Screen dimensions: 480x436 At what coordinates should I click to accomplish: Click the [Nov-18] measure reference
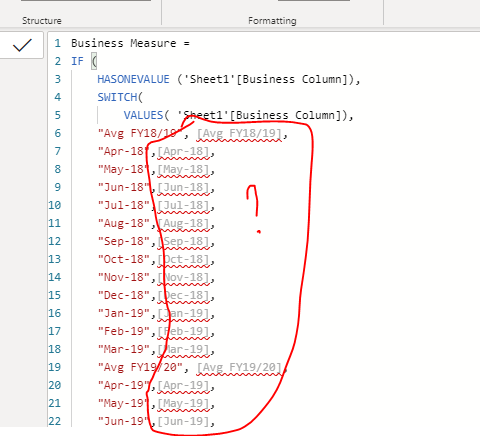pos(183,277)
